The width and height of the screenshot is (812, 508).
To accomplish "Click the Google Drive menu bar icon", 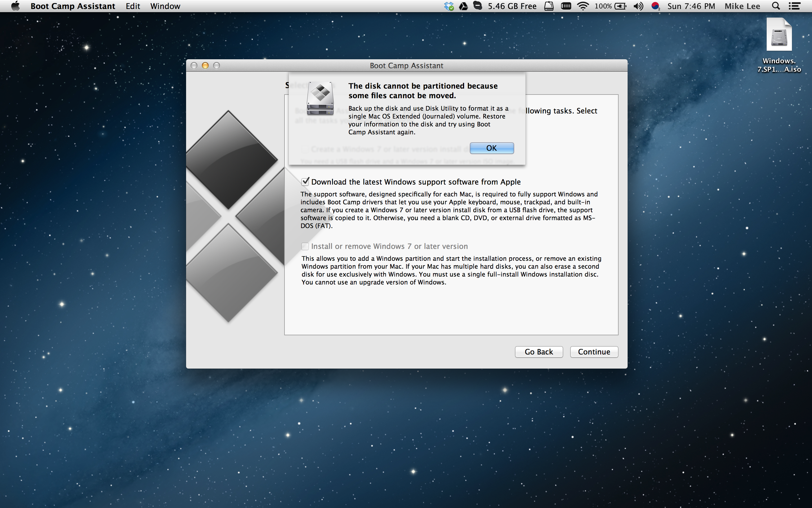I will (464, 6).
